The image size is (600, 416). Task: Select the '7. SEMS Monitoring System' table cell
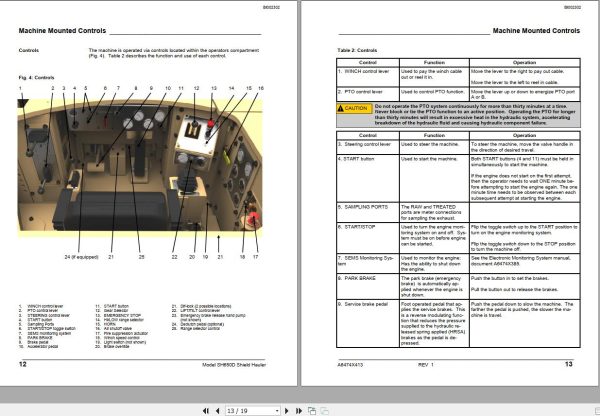tap(368, 264)
